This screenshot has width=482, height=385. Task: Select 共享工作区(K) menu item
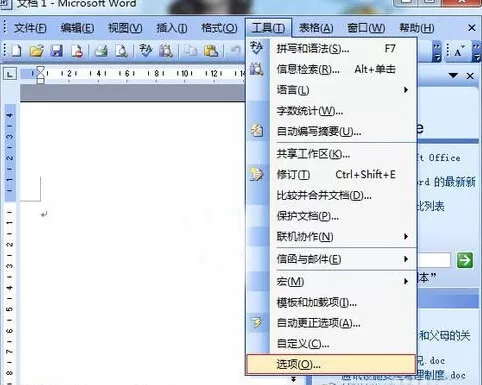[x=331, y=154]
